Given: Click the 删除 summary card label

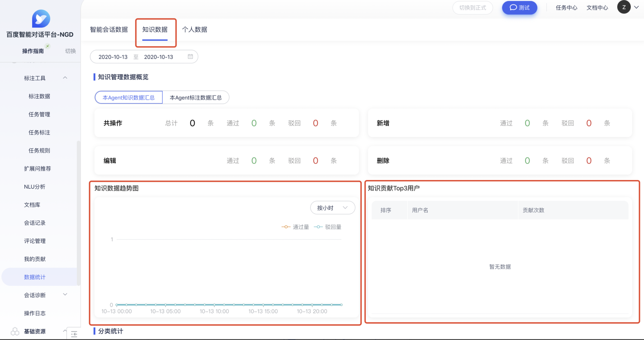Looking at the screenshot, I should [383, 161].
